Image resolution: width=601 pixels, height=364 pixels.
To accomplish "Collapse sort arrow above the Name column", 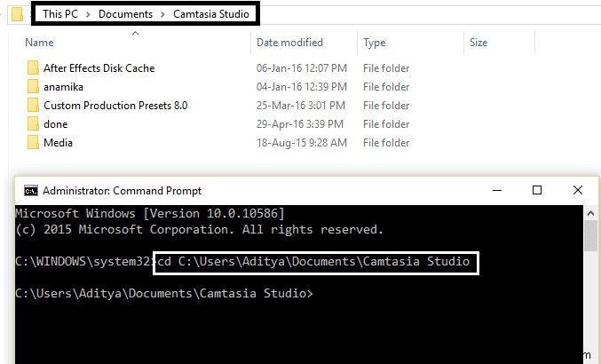I will coord(135,33).
